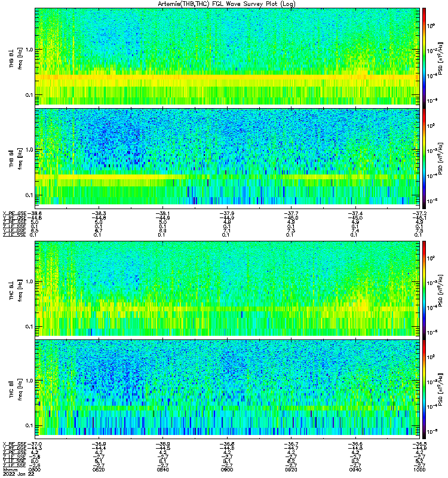Image resolution: width=448 pixels, height=478 pixels.
Task: Click the colorbar beside the THB B⊥ panel
Action: [424, 57]
